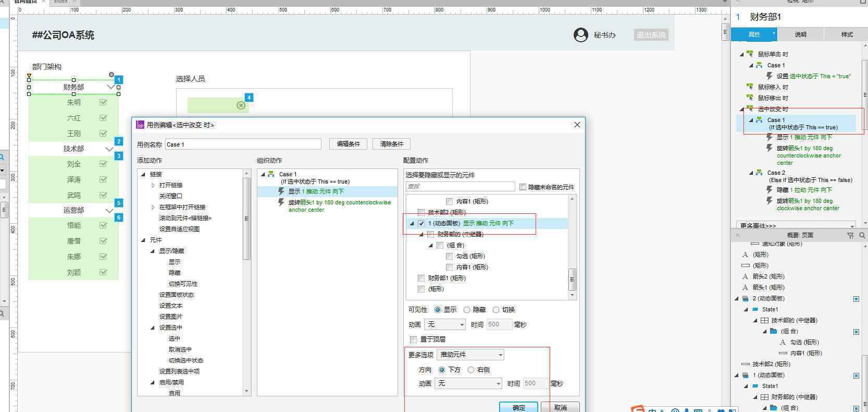Click the 编辑条件 button

[x=348, y=144]
